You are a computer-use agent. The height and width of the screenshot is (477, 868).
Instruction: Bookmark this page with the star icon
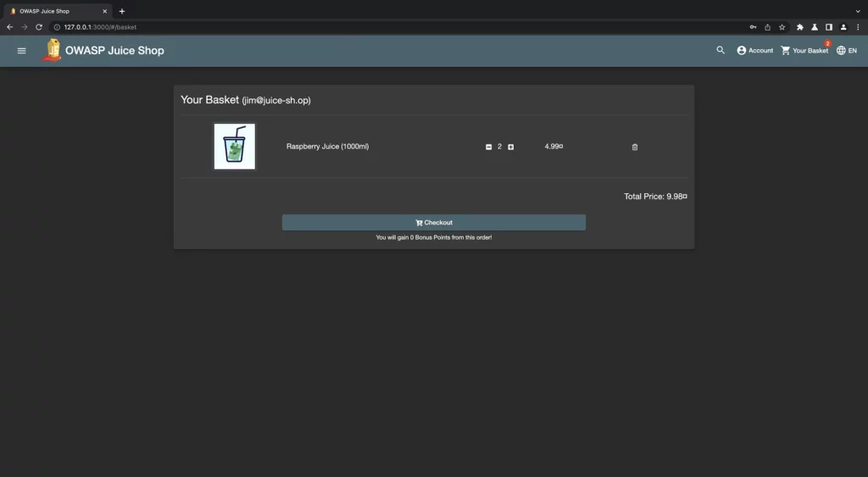click(782, 26)
